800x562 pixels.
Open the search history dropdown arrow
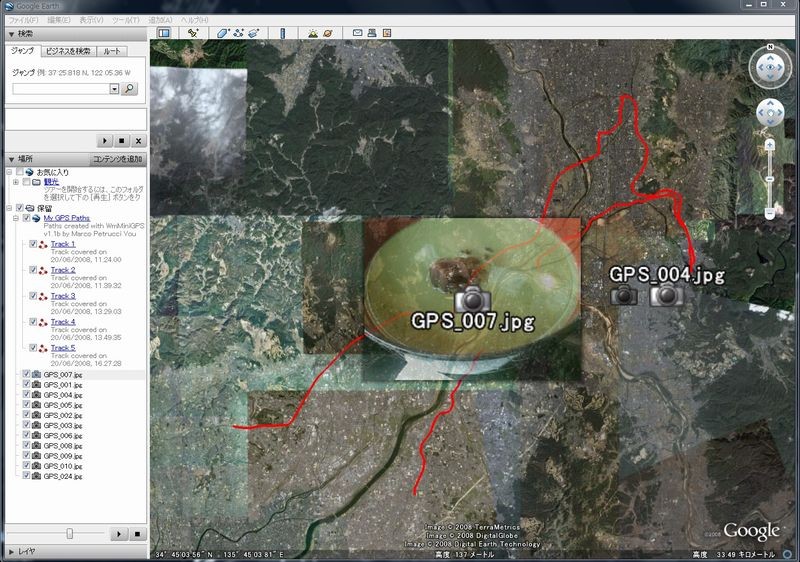[114, 89]
